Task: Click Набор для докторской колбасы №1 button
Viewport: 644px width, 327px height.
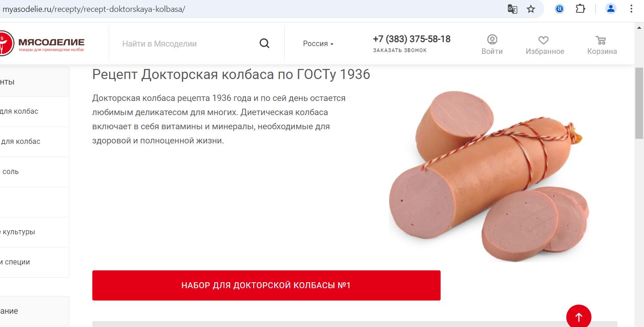Action: coord(266,285)
